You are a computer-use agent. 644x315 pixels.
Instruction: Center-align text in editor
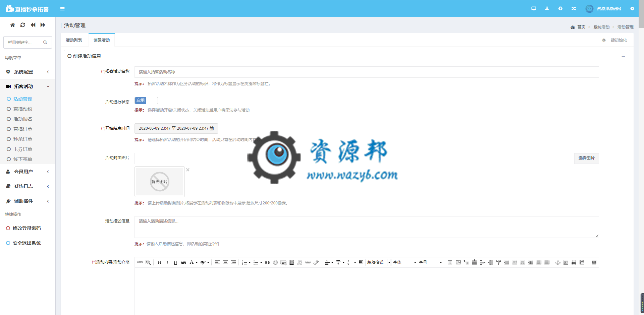(x=225, y=262)
